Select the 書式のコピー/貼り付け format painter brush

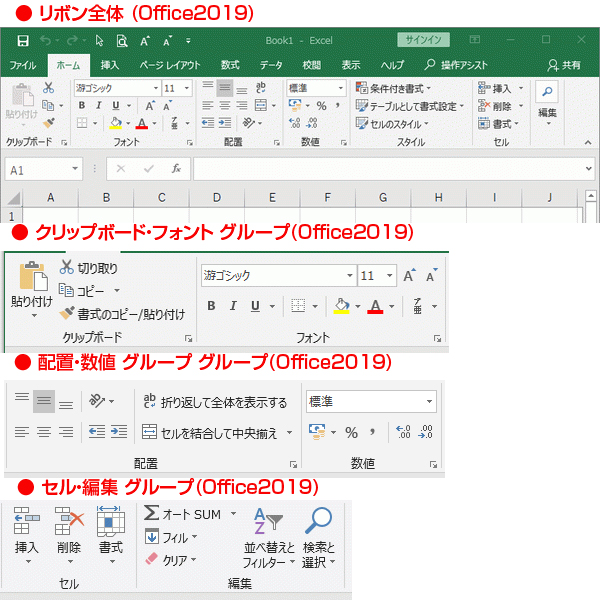click(68, 314)
